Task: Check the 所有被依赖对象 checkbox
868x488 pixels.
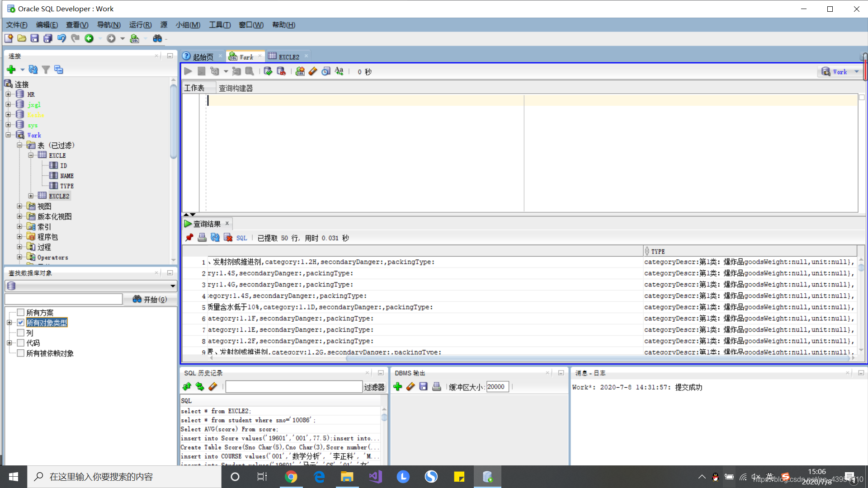Action: tap(21, 353)
